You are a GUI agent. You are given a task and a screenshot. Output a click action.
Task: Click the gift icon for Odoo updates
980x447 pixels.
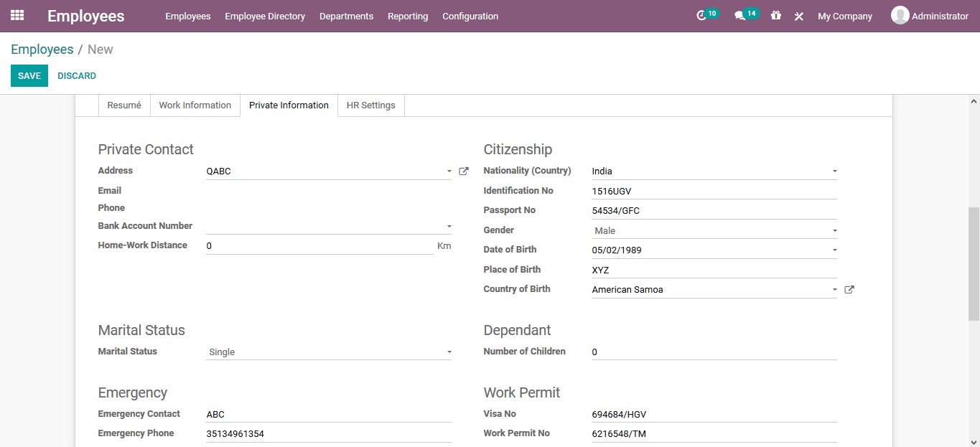pyautogui.click(x=776, y=15)
